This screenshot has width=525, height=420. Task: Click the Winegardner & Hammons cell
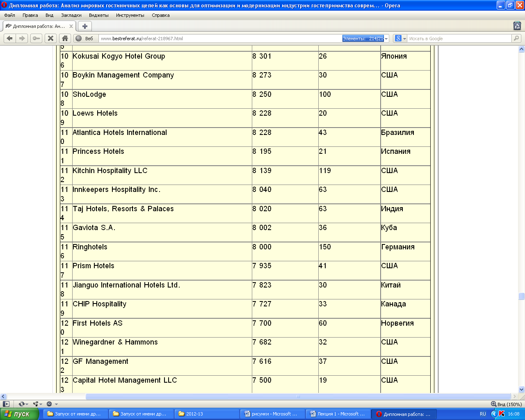coord(162,347)
